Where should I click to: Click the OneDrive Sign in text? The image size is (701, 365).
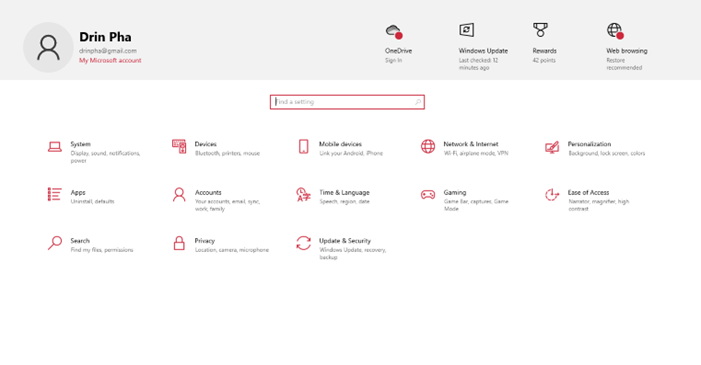[393, 60]
